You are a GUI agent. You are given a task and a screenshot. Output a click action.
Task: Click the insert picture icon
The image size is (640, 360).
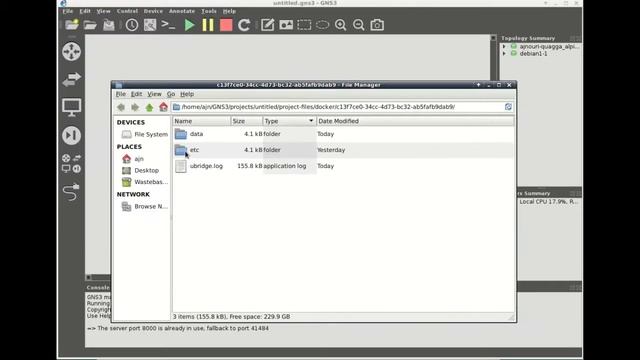[286, 25]
